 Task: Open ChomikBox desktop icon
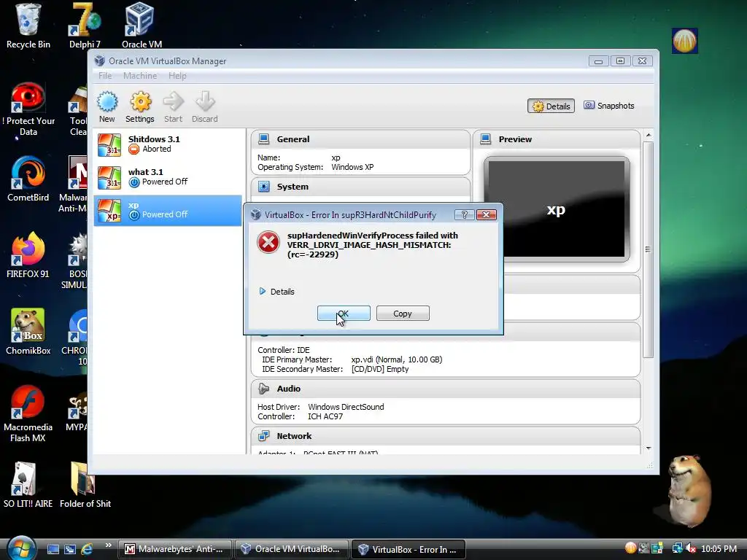coord(28,332)
